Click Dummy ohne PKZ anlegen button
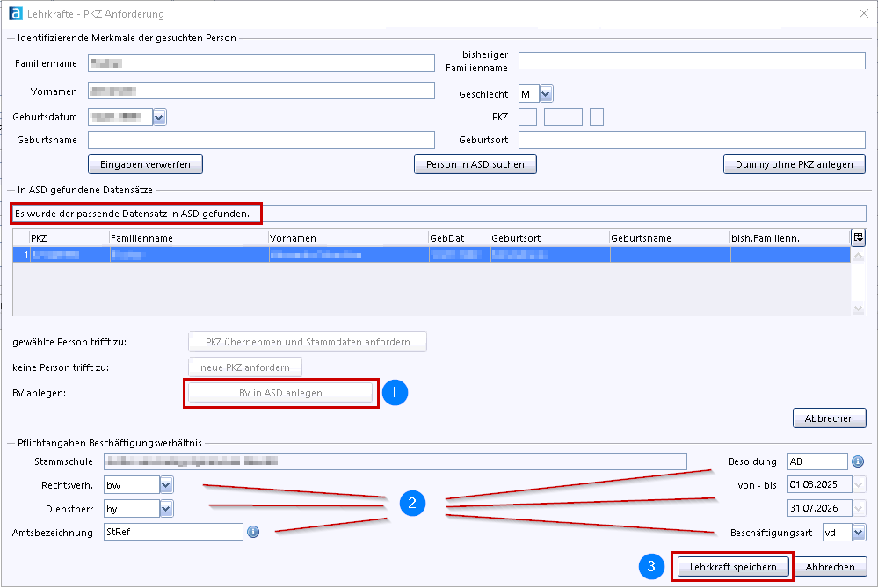 click(794, 164)
